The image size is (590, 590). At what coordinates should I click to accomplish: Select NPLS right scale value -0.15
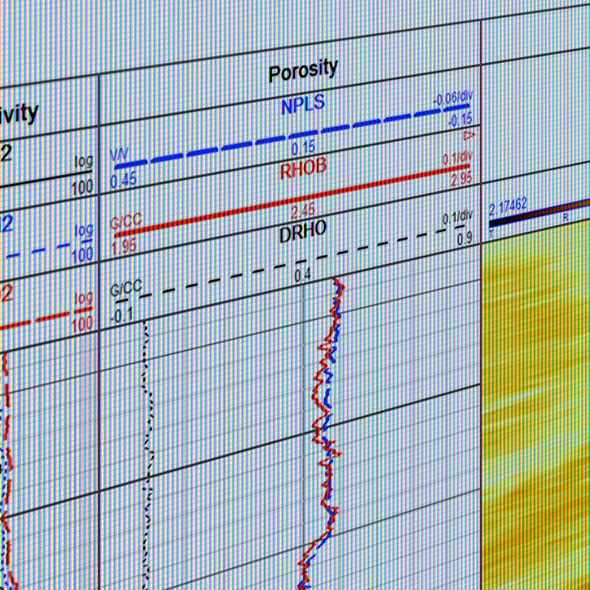pos(460,120)
